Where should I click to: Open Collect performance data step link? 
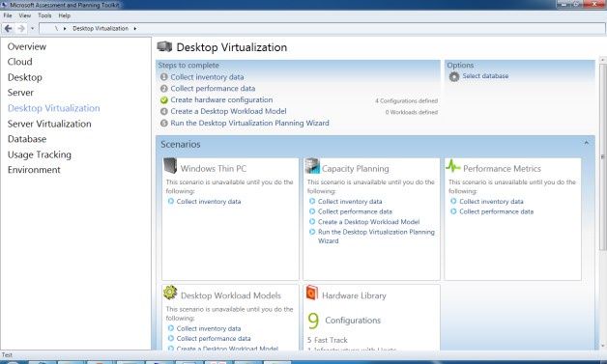(213, 88)
